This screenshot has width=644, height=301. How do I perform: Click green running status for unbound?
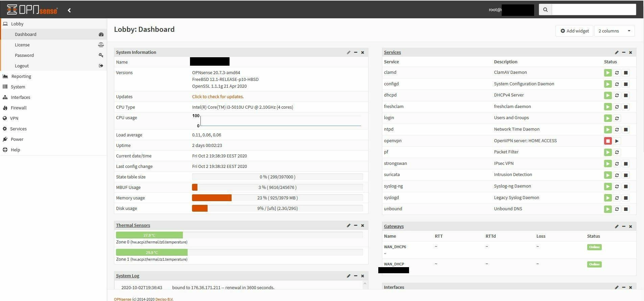pyautogui.click(x=608, y=209)
